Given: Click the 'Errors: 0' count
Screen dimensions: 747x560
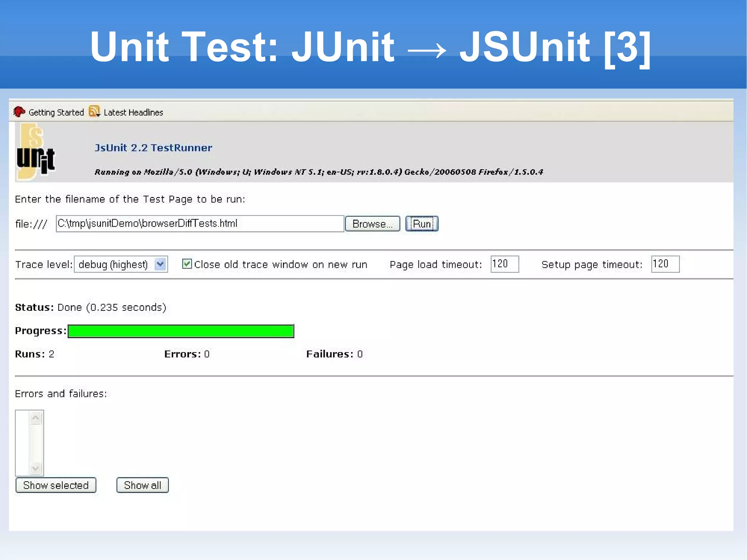Looking at the screenshot, I should tap(187, 354).
